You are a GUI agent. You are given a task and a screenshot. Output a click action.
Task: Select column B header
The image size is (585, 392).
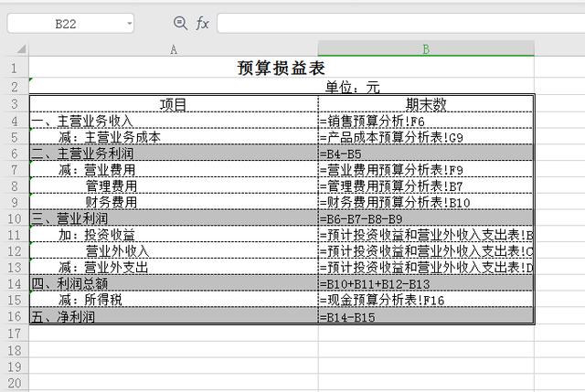coord(426,49)
